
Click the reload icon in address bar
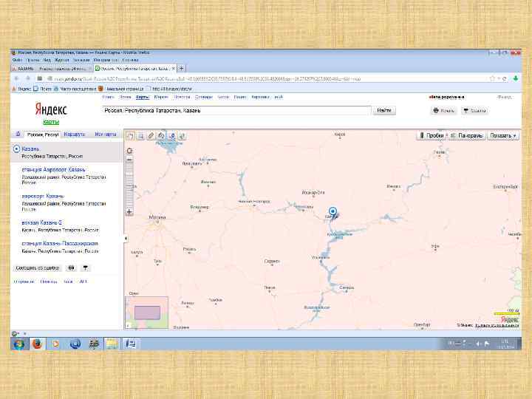pyautogui.click(x=505, y=79)
